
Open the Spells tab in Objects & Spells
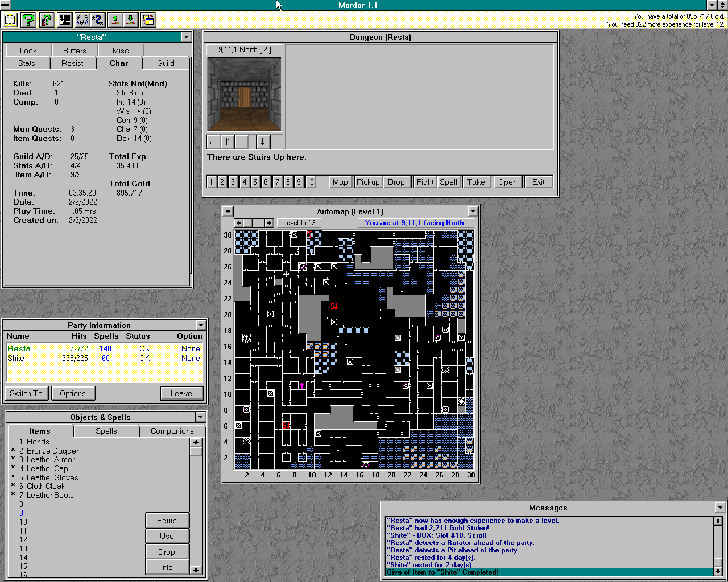tap(106, 431)
